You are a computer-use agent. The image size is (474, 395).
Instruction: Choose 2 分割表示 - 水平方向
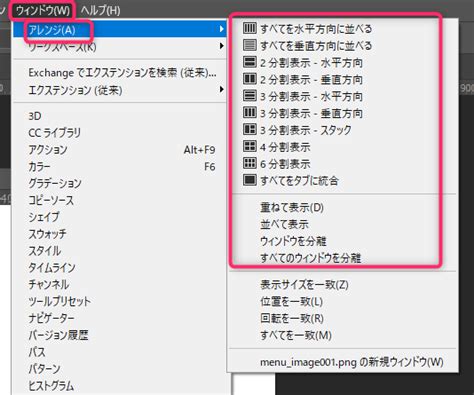[x=311, y=63]
